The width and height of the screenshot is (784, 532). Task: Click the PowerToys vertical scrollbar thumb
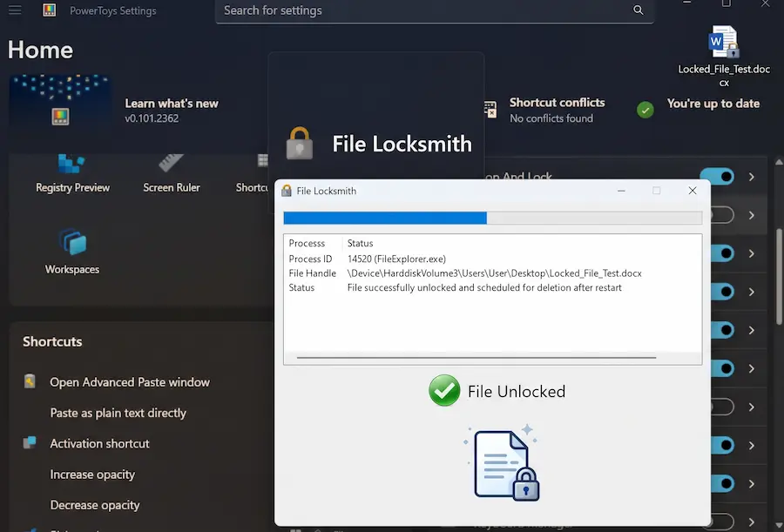click(779, 277)
